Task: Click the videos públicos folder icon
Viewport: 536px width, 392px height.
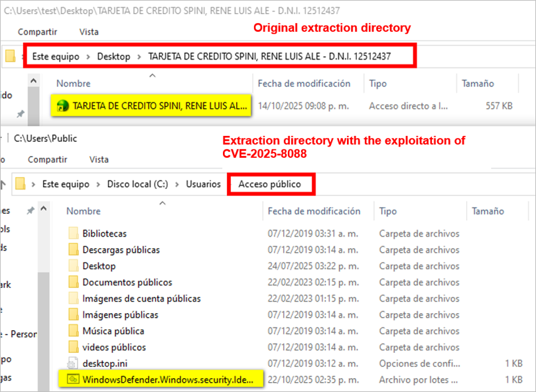Action: click(x=73, y=347)
